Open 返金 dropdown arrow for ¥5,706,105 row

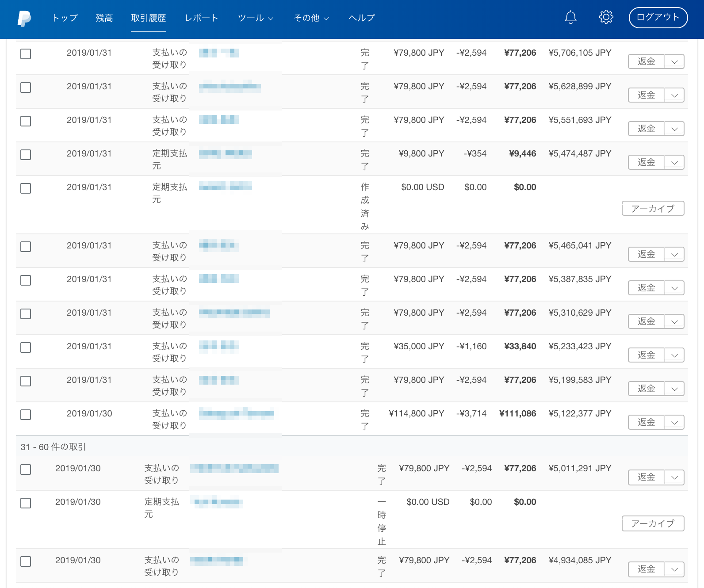click(674, 61)
